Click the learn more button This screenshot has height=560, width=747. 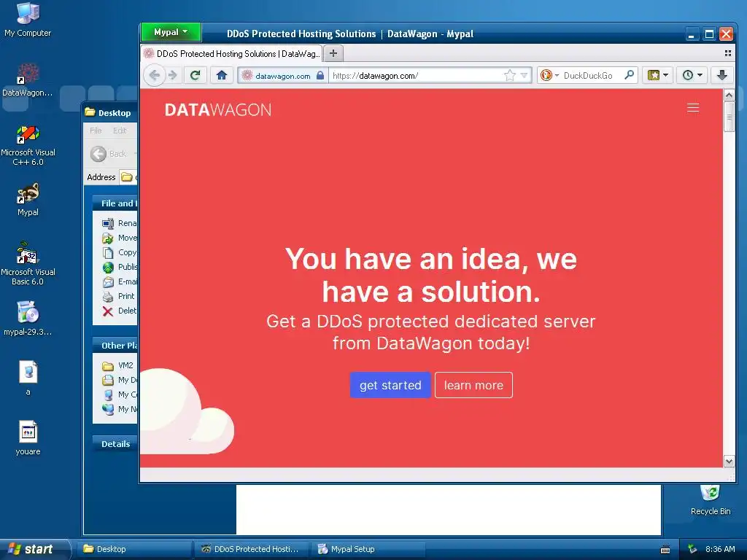pos(473,385)
